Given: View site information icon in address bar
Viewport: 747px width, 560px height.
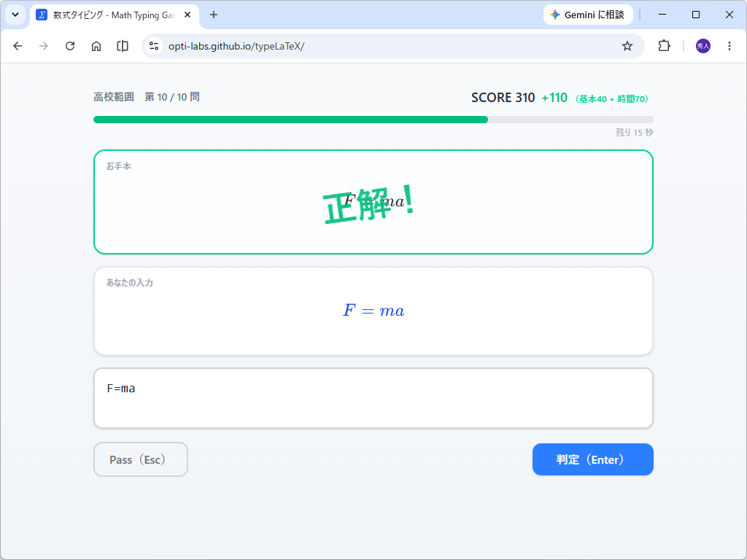Looking at the screenshot, I should click(x=154, y=46).
